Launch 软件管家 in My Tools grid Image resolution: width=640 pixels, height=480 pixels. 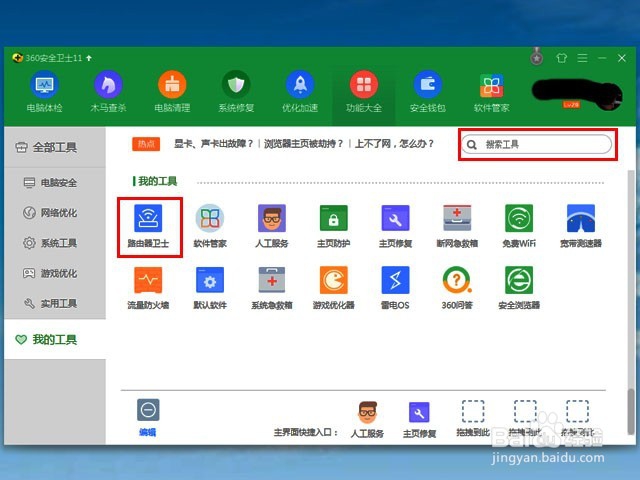coord(210,227)
